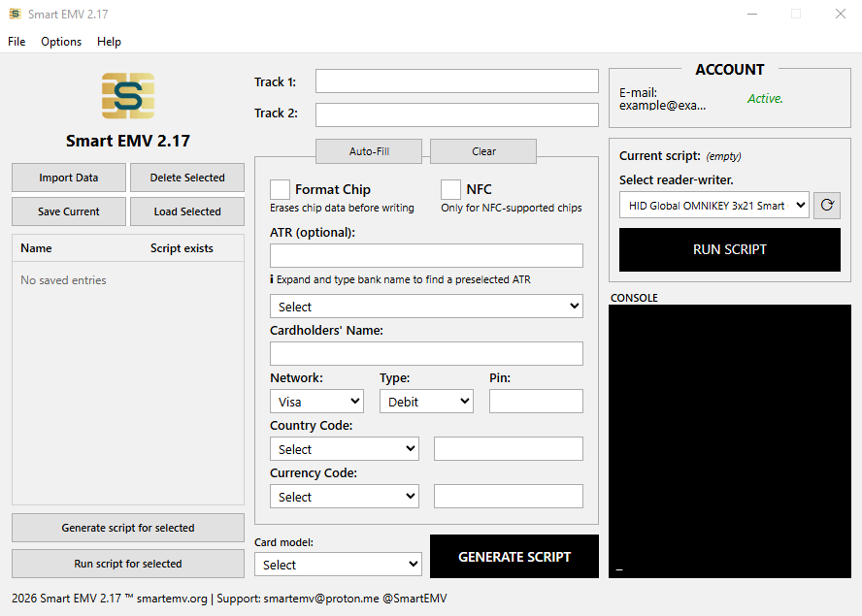Click the refresh reader list icon
This screenshot has height=616, width=862.
[827, 205]
